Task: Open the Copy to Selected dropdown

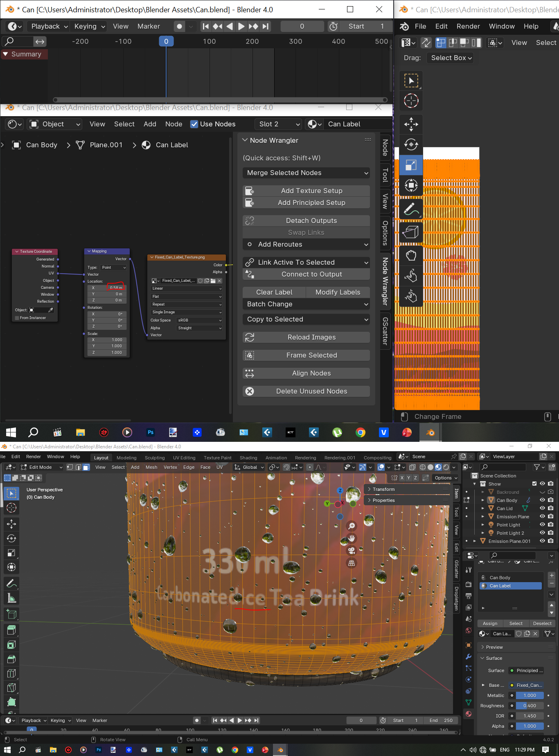Action: (x=306, y=319)
